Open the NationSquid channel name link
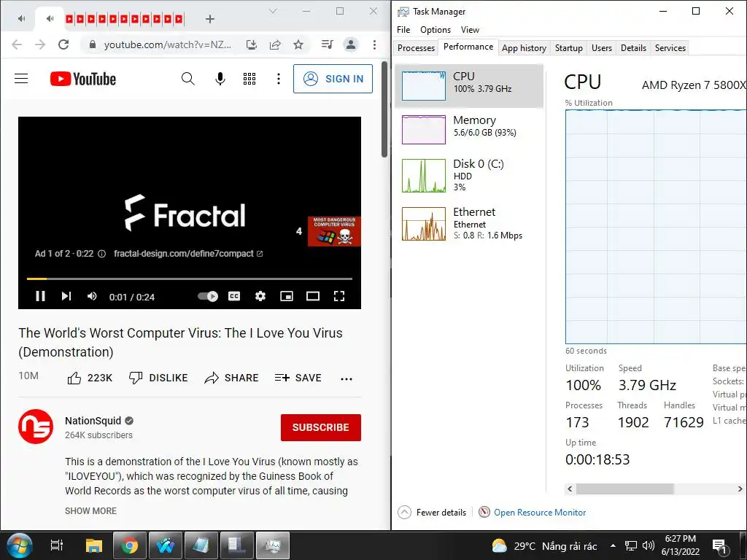The image size is (747, 560). click(93, 421)
